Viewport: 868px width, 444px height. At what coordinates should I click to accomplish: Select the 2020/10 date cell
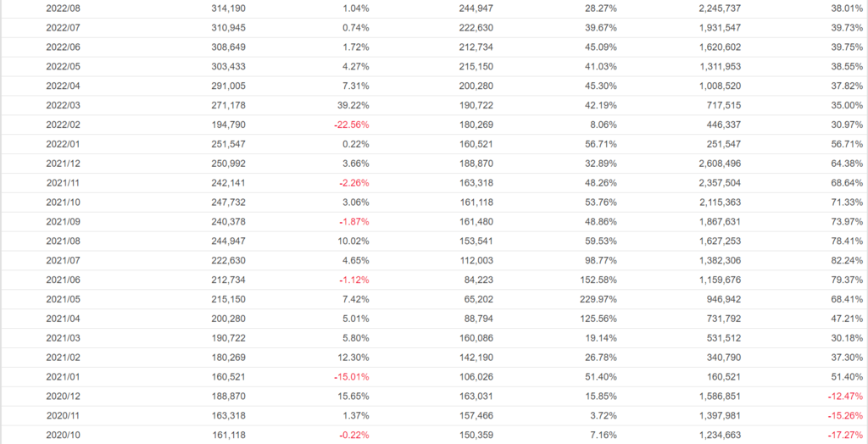coord(64,435)
